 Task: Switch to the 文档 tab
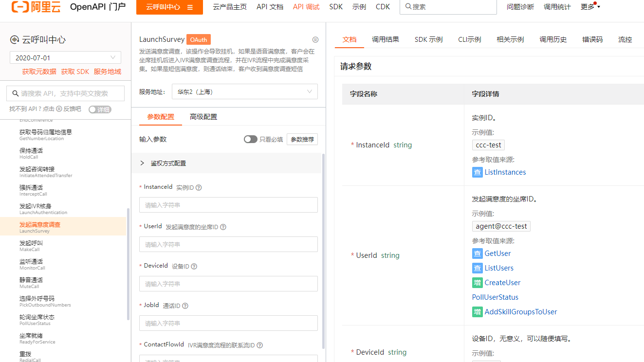(350, 39)
